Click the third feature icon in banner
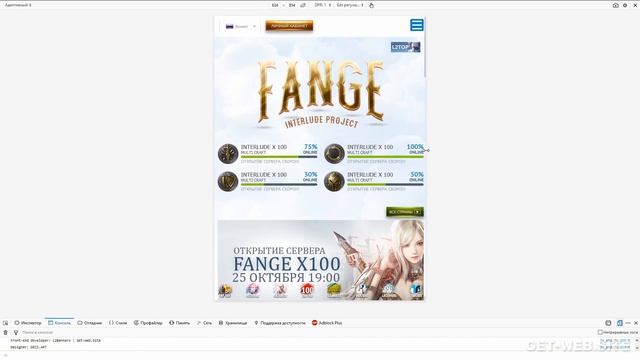Image resolution: width=640 pixels, height=360 pixels. [x=280, y=291]
